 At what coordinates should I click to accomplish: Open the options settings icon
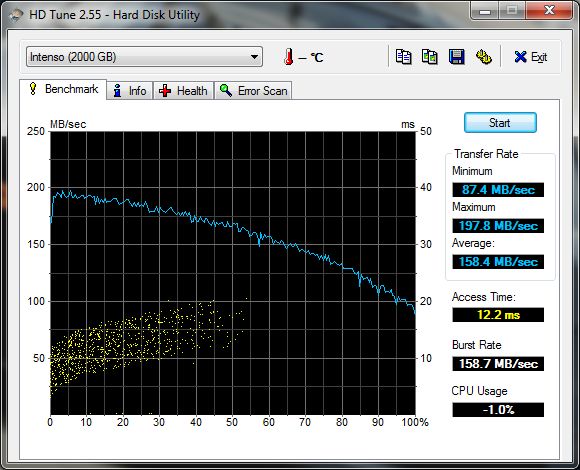point(483,57)
